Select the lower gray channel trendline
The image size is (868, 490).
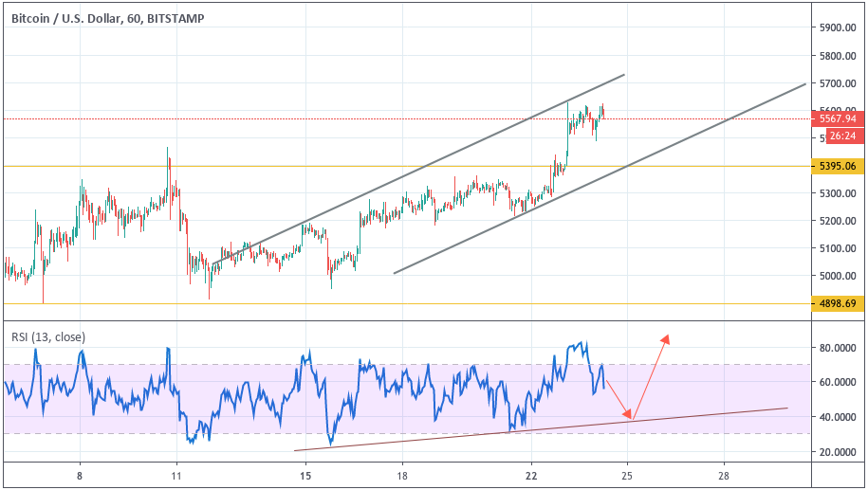[x=600, y=178]
